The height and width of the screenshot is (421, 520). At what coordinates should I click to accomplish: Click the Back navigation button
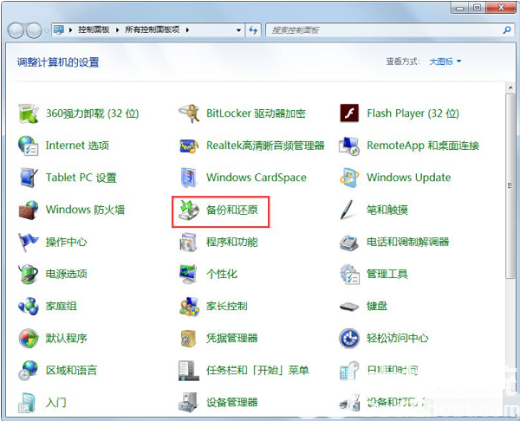pyautogui.click(x=16, y=30)
